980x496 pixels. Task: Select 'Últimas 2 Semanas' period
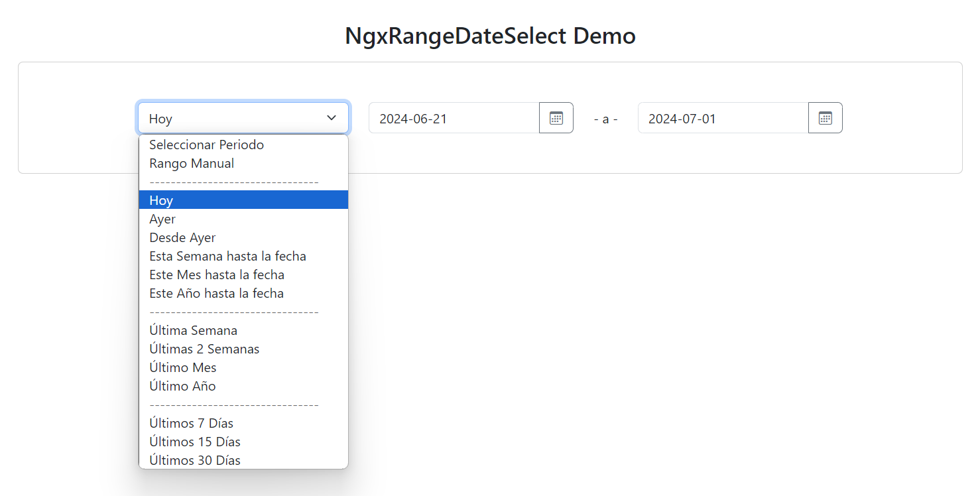(243, 349)
